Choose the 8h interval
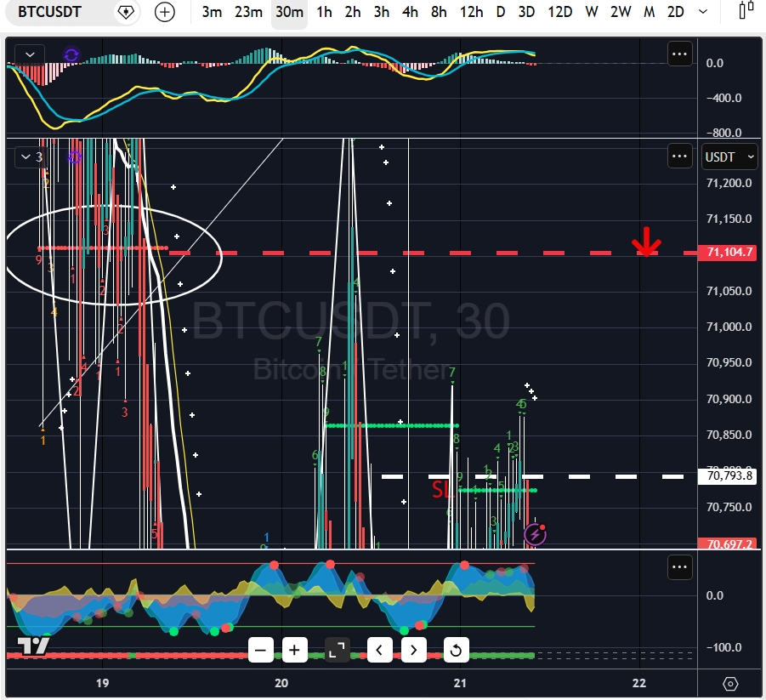 coord(439,12)
